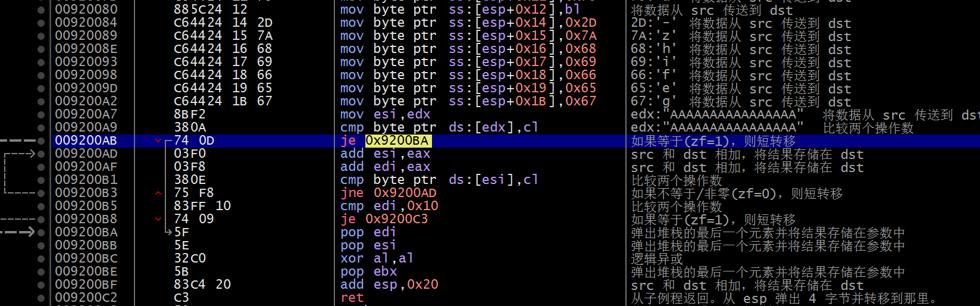
Task: Toggle breakpoint dot at address 009200A9
Action: coord(41,128)
